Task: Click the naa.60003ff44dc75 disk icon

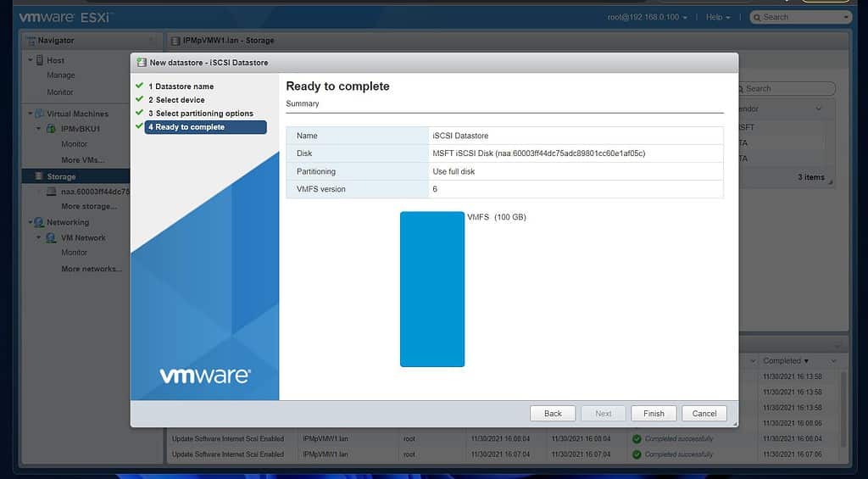Action: tap(52, 192)
